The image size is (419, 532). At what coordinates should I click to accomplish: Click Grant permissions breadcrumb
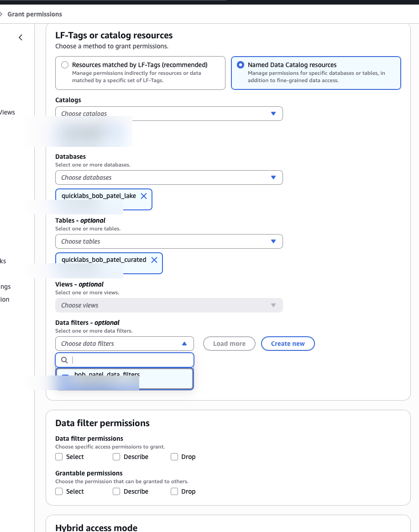[35, 14]
